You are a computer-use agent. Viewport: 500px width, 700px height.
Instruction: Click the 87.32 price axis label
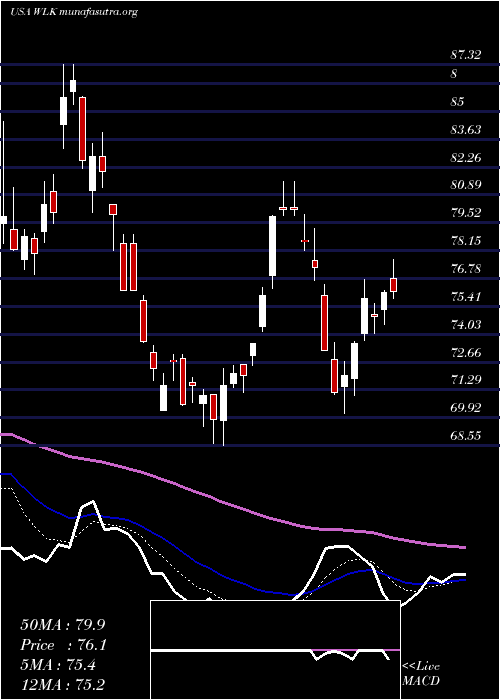coord(466,55)
